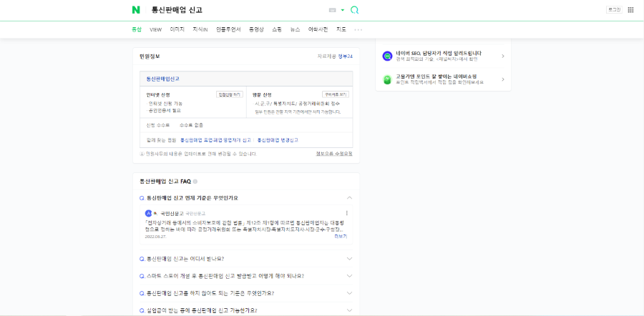Screen dimensions: 644x316
Task: Expand more tabs with the ellipsis icon
Action: click(358, 29)
